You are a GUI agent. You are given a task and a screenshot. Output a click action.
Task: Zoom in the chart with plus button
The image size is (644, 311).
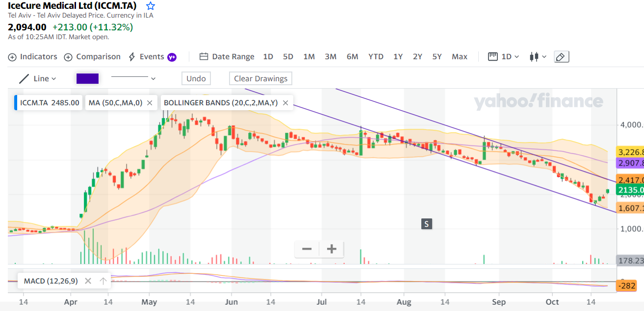pos(332,249)
